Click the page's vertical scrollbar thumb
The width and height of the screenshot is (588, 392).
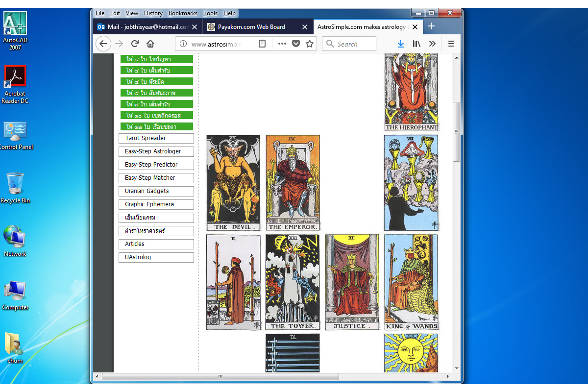457,131
